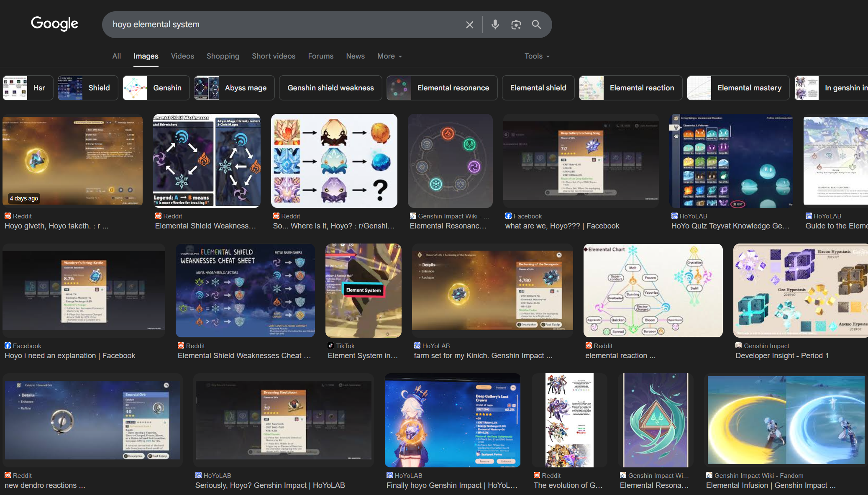Open 'HoYo Quiz Teyvat Knowledge' link

click(x=730, y=226)
